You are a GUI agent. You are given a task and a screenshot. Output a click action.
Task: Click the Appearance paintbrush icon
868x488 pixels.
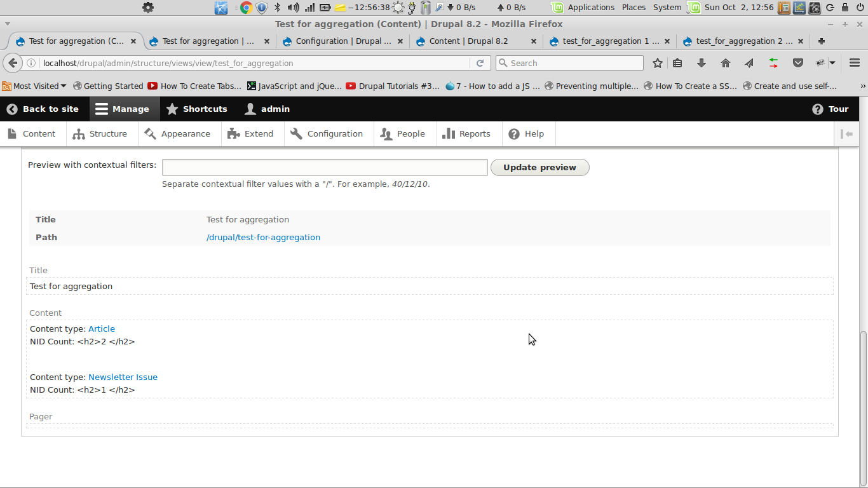point(151,133)
